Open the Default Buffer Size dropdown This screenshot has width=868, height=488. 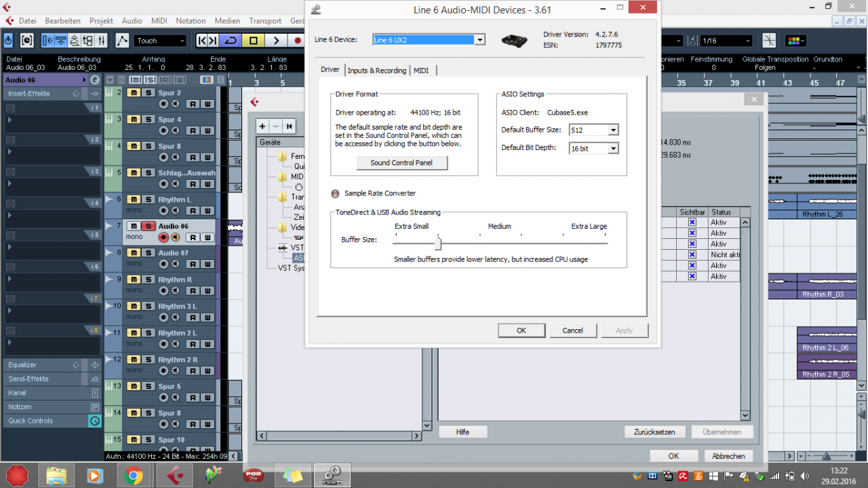click(614, 130)
